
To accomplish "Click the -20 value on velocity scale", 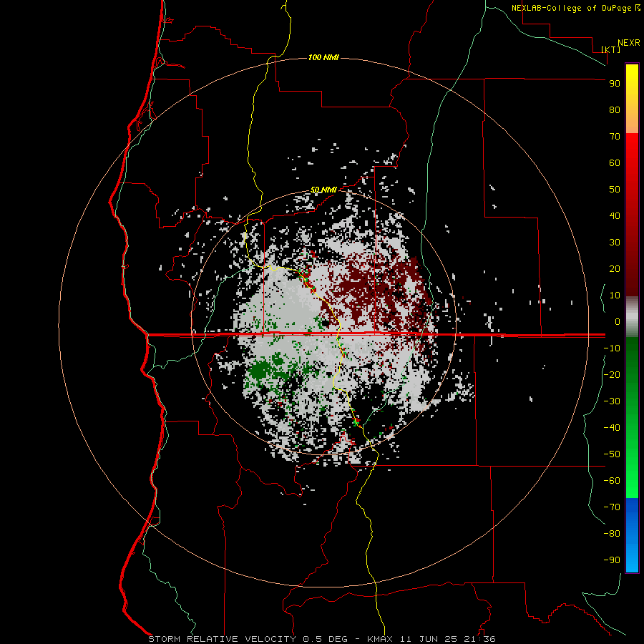I will 612,375.
